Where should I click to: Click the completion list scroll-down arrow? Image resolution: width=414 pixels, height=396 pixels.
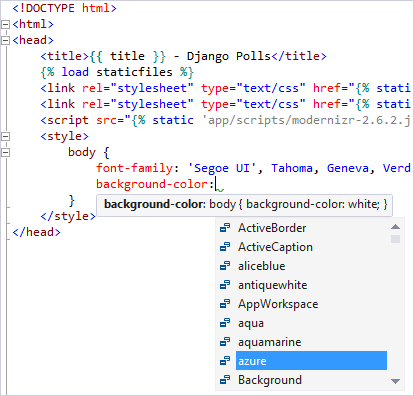click(x=395, y=381)
